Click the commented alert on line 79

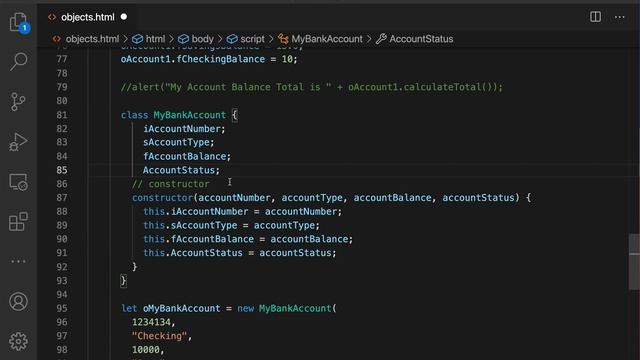click(312, 87)
